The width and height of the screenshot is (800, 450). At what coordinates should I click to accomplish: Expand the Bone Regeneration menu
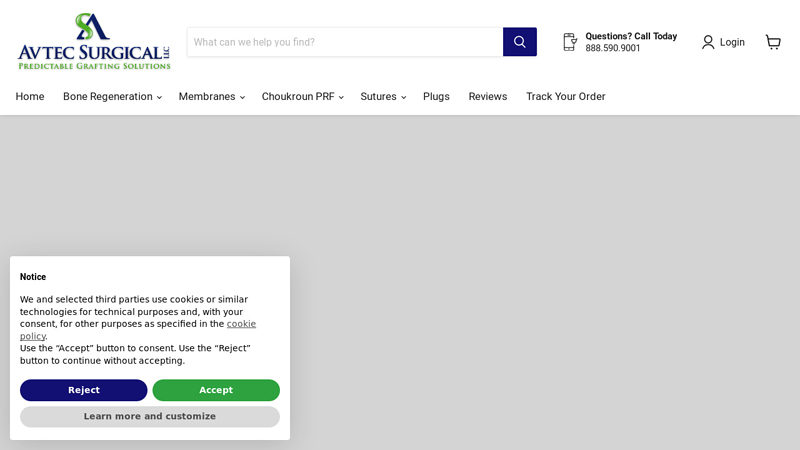pos(112,96)
